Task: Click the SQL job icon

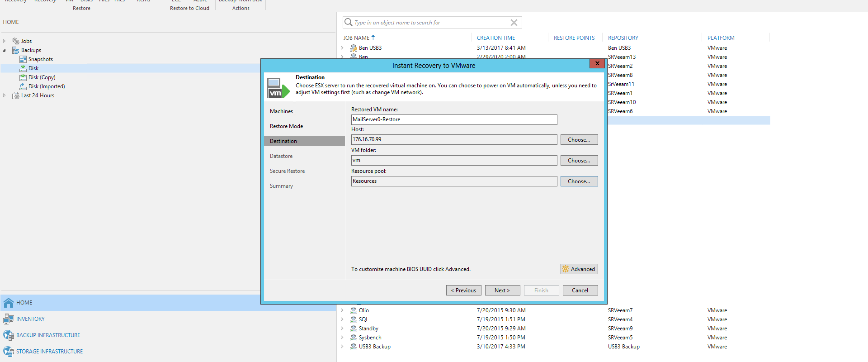Action: [354, 319]
